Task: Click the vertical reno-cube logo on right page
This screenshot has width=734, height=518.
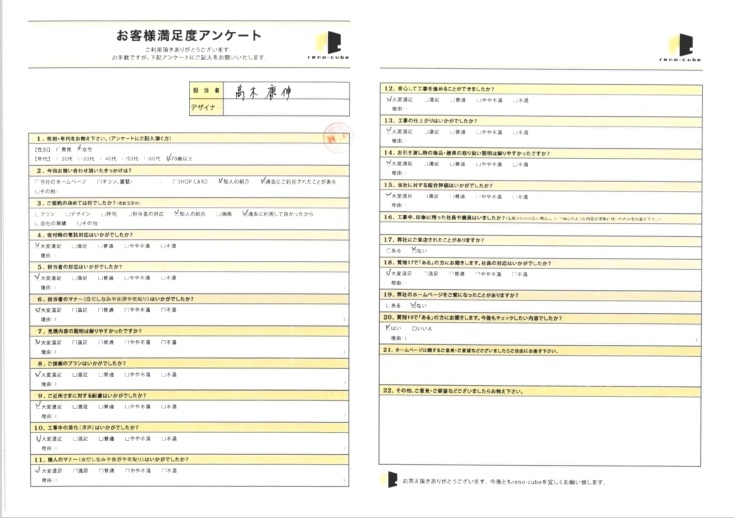Action: coord(687,47)
